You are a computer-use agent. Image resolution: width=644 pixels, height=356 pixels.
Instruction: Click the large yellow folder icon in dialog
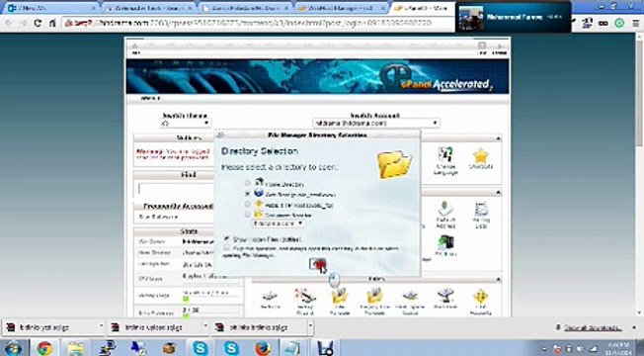coord(394,163)
